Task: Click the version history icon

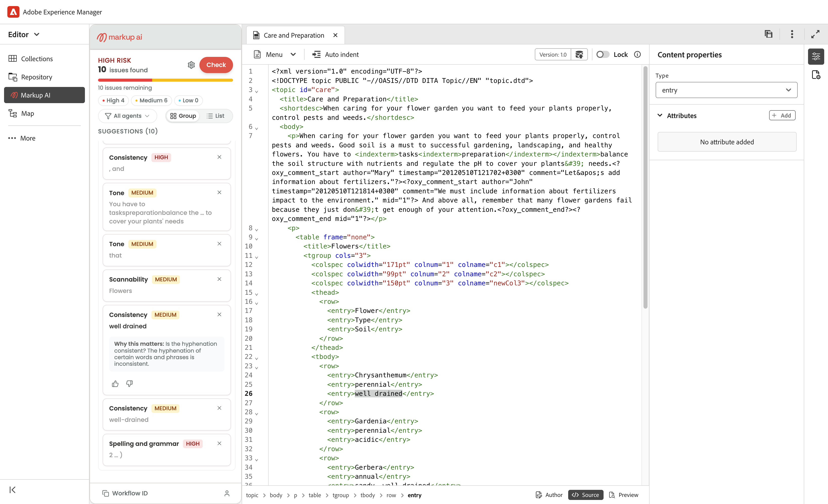Action: [x=579, y=54]
